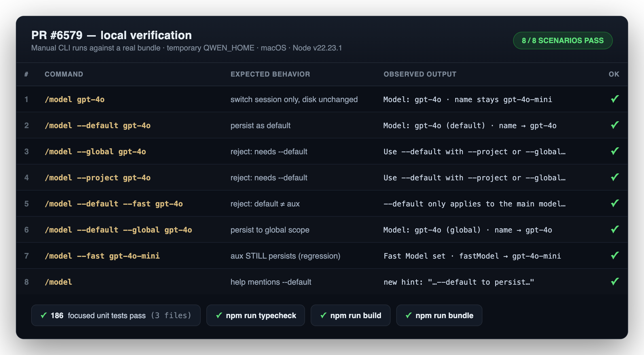Select the command '/model --fast gpt-4o-mini'
The width and height of the screenshot is (644, 355).
pos(102,256)
